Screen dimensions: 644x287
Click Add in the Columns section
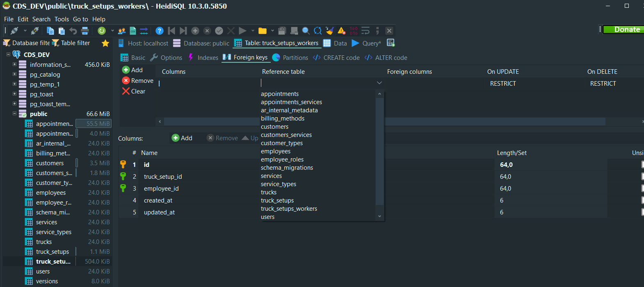click(x=182, y=138)
